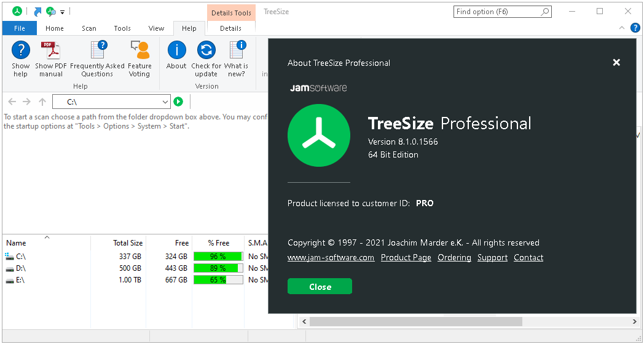
Task: Go forward with the right arrow
Action: point(26,102)
